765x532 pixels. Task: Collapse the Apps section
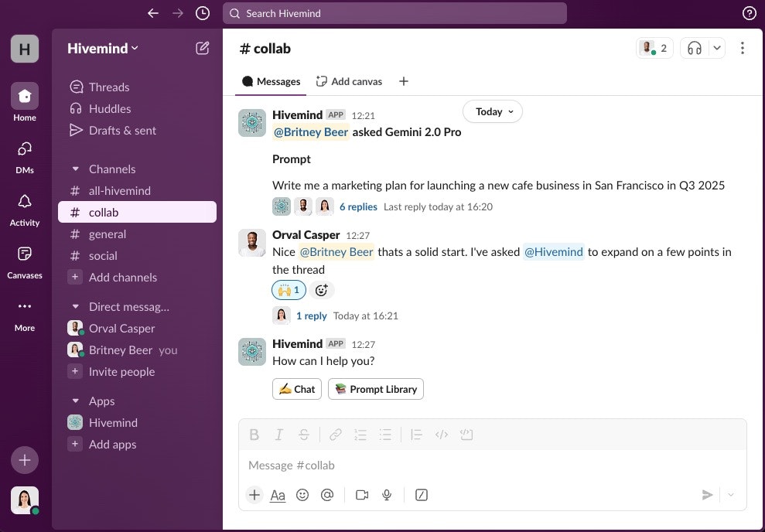point(75,401)
